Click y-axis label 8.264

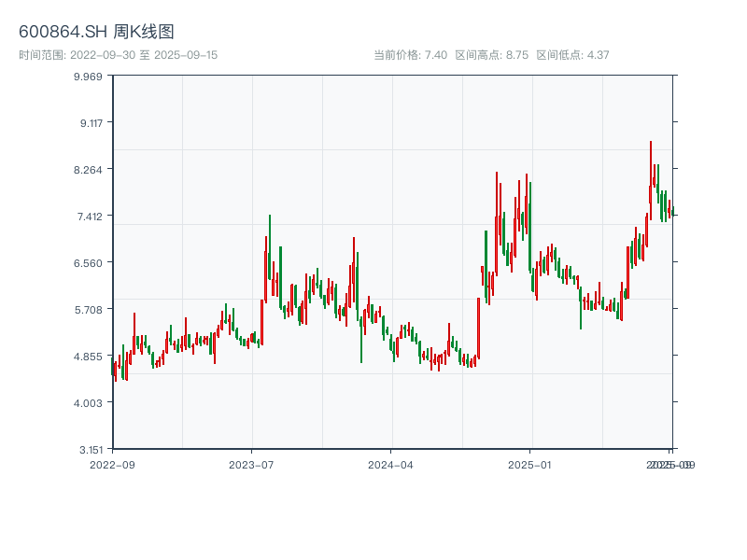tap(88, 170)
